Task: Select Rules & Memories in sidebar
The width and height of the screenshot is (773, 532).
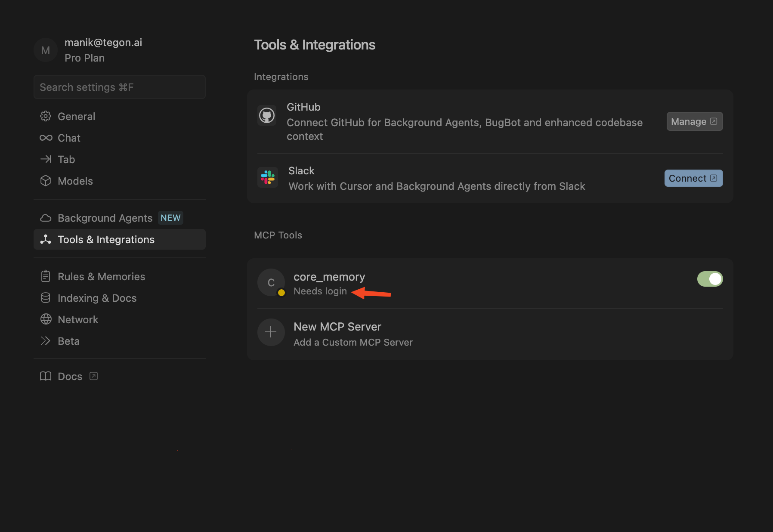Action: pyautogui.click(x=101, y=276)
